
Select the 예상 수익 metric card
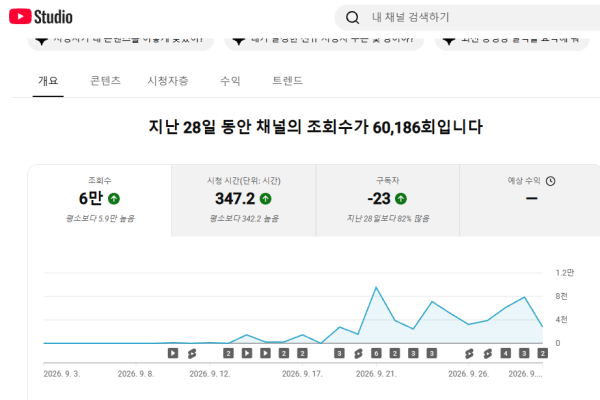tap(530, 201)
